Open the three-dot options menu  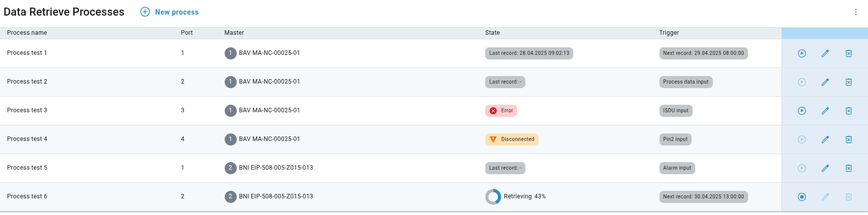point(855,12)
